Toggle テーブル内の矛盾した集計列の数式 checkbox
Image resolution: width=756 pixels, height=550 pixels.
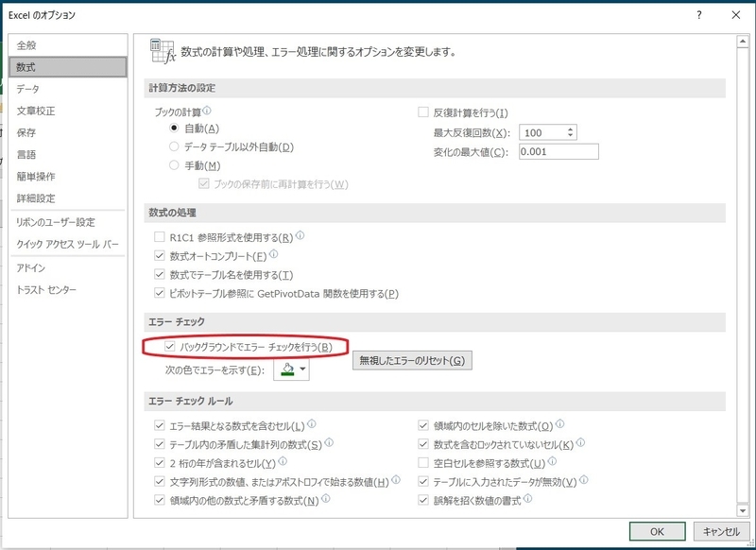(160, 444)
